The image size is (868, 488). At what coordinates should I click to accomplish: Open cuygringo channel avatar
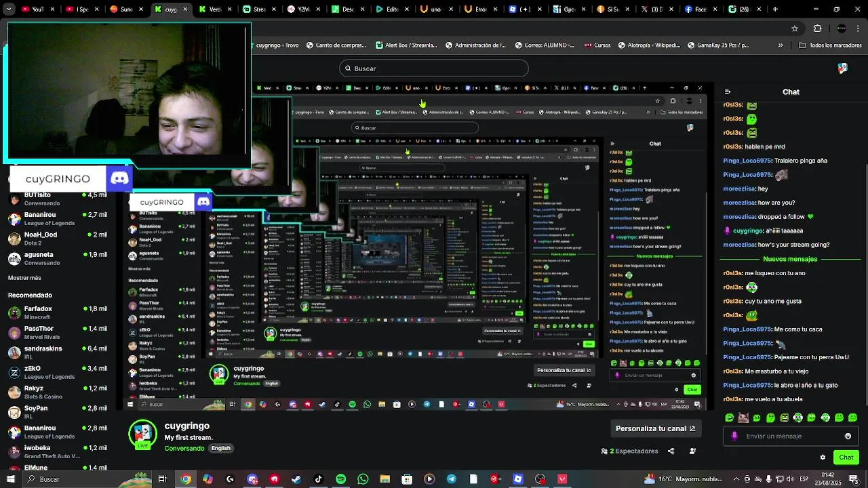(x=143, y=434)
